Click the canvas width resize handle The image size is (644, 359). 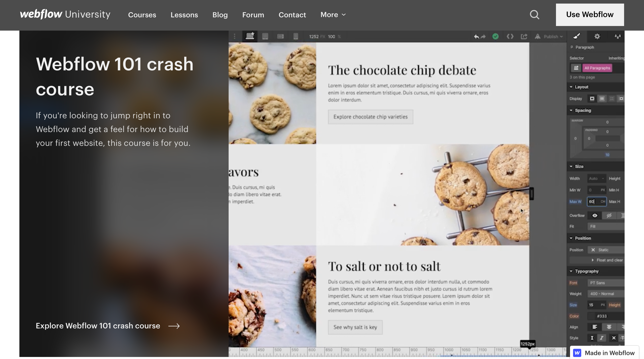pyautogui.click(x=531, y=194)
